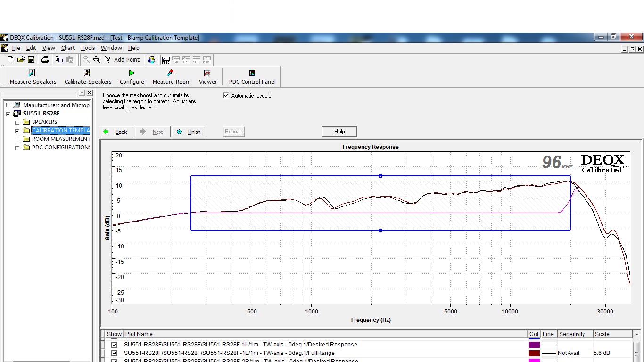Expand the CALIBRATION TEMPLATES folder

[x=17, y=131]
